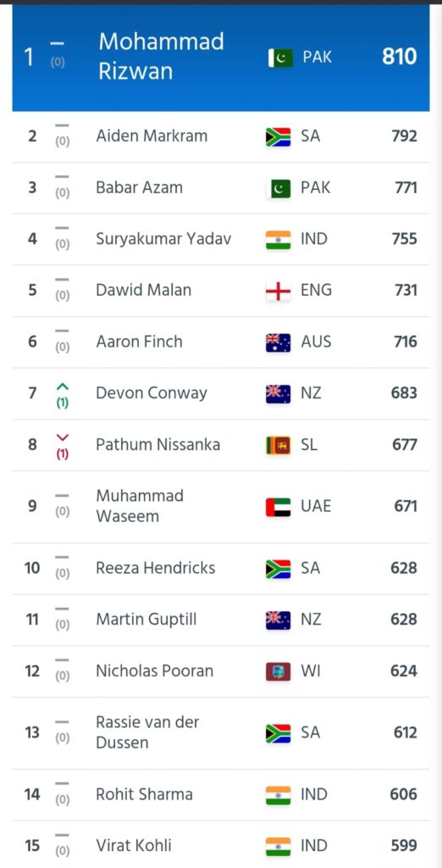This screenshot has height=868, width=442.
Task: Select Rassie van der Dussen's name
Action: 147,732
